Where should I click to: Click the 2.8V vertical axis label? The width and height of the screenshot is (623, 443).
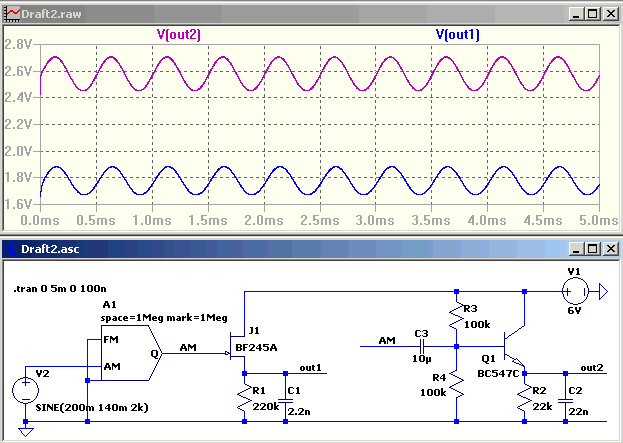(18, 44)
